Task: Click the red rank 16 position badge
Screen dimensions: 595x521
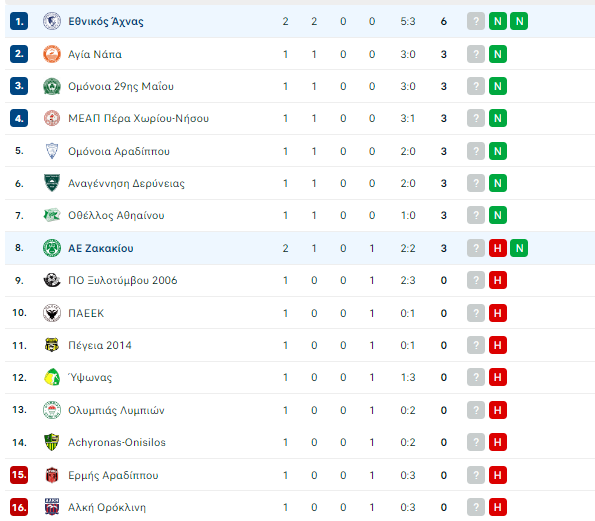Action: [19, 507]
